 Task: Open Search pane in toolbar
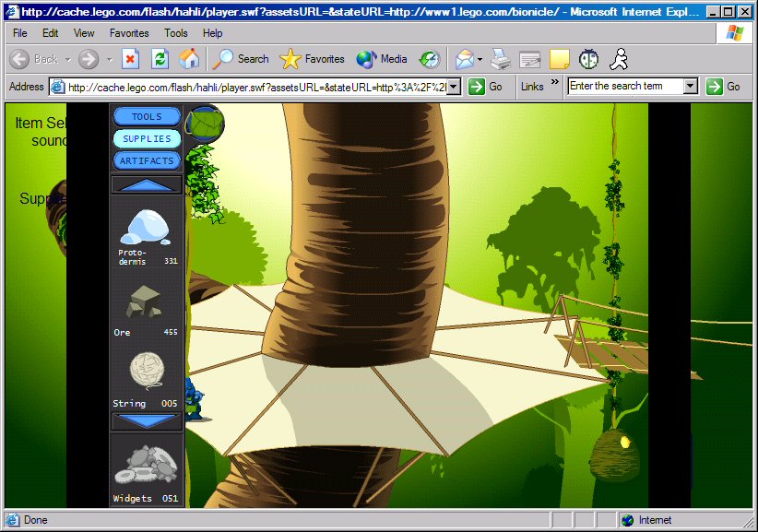click(x=241, y=59)
